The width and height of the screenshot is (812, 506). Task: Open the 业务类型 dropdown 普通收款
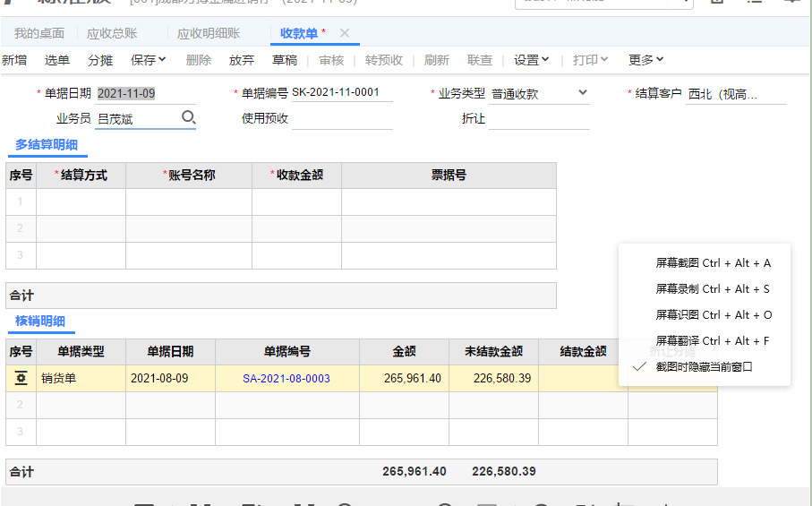[x=539, y=94]
